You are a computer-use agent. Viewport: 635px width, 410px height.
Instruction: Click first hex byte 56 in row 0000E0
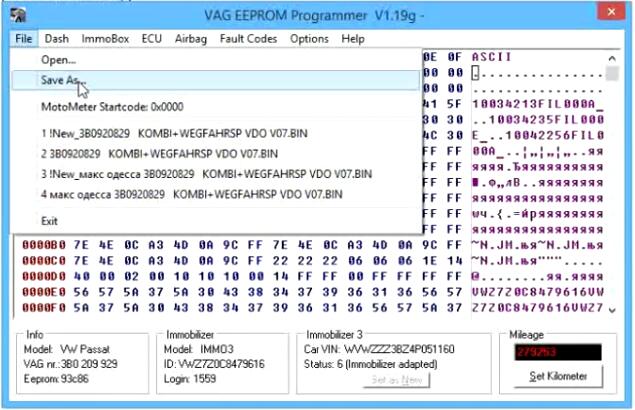click(81, 292)
